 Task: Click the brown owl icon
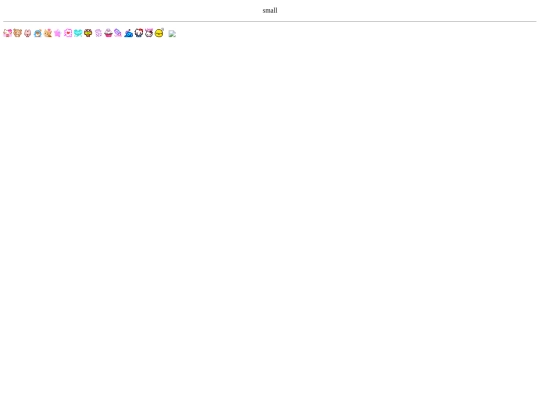pos(88,33)
